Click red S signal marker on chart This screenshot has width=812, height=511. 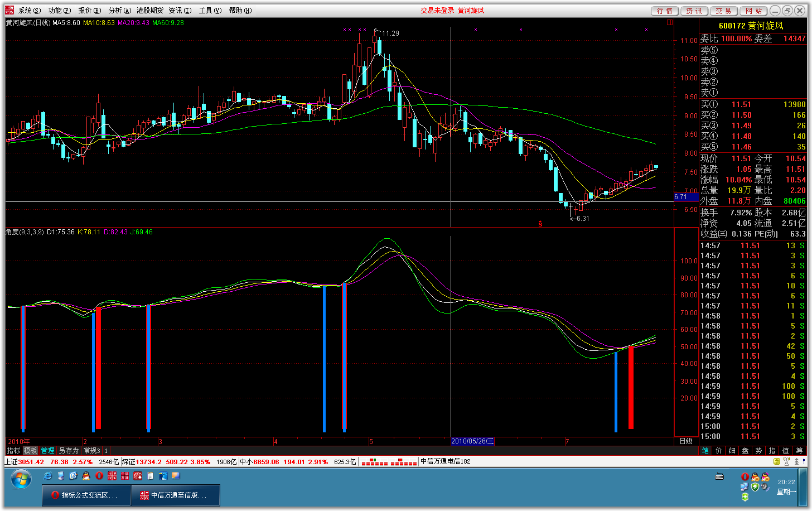540,224
